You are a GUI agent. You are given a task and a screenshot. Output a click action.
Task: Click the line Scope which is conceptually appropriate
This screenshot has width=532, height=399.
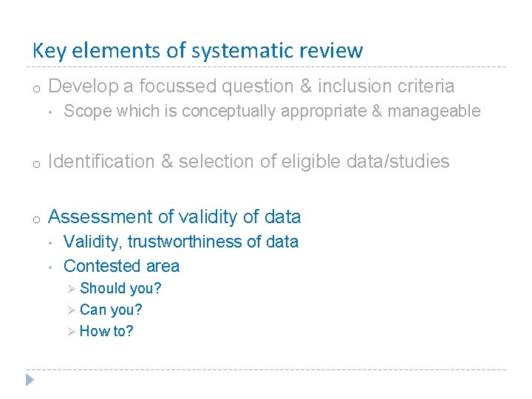pyautogui.click(x=272, y=112)
